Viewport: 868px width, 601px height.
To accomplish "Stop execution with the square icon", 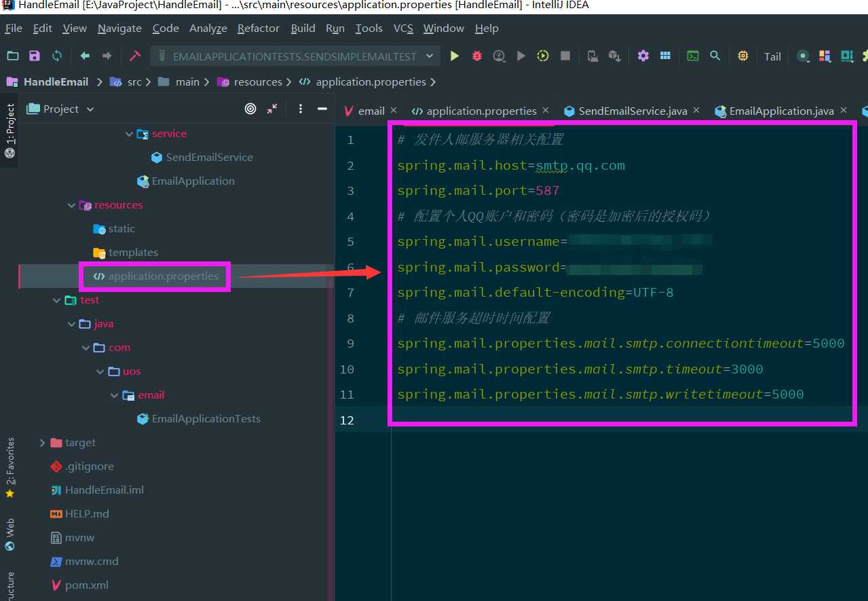I will pyautogui.click(x=565, y=56).
